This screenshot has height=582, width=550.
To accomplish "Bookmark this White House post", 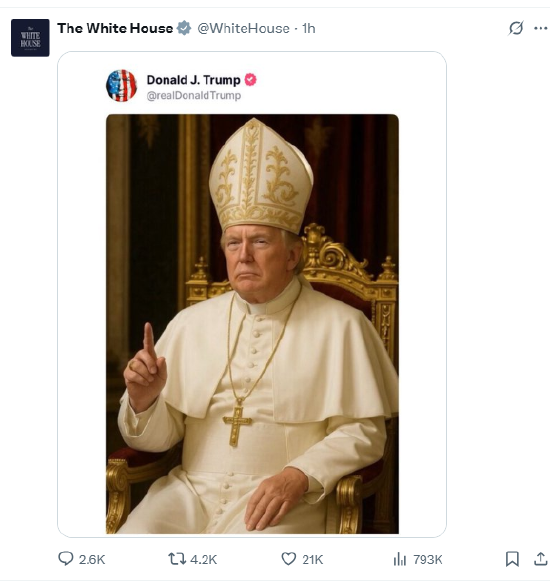I will click(512, 559).
